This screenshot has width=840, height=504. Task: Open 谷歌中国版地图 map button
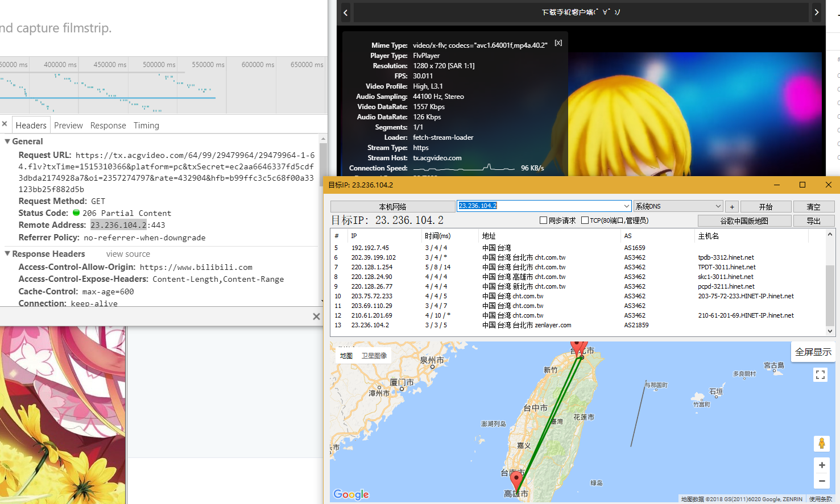[744, 221]
